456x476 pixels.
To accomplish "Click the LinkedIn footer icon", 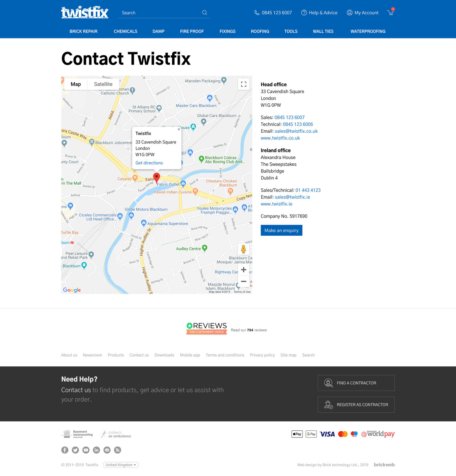I will click(96, 450).
